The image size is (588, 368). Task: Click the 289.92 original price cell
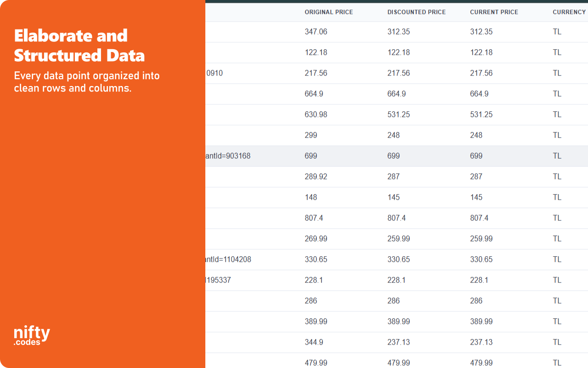pos(316,177)
